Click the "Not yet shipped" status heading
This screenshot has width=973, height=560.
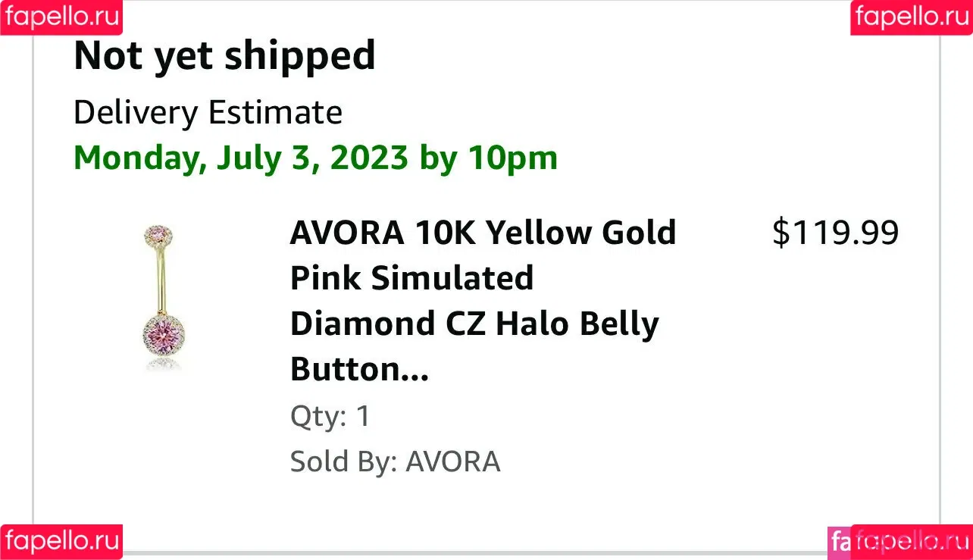point(224,56)
